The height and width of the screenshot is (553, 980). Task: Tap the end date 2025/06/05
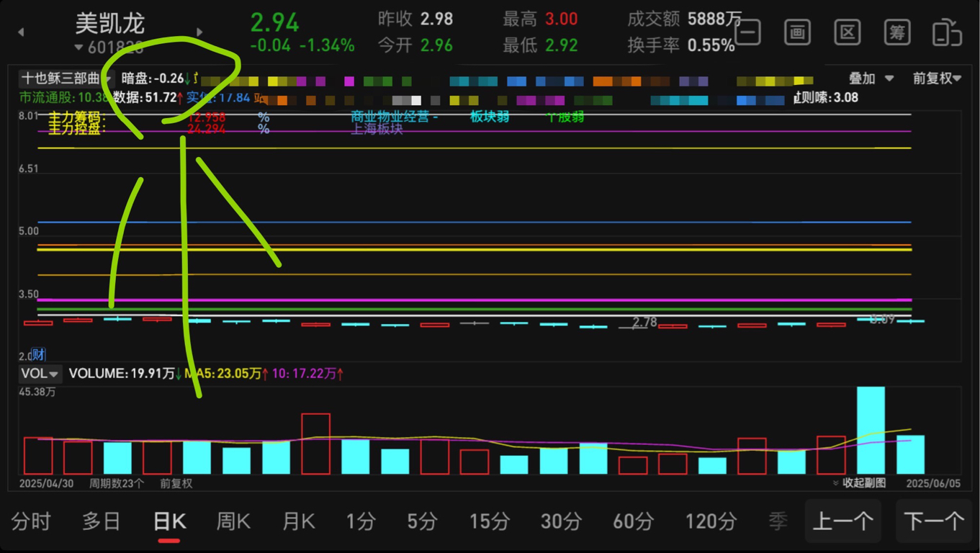(933, 483)
